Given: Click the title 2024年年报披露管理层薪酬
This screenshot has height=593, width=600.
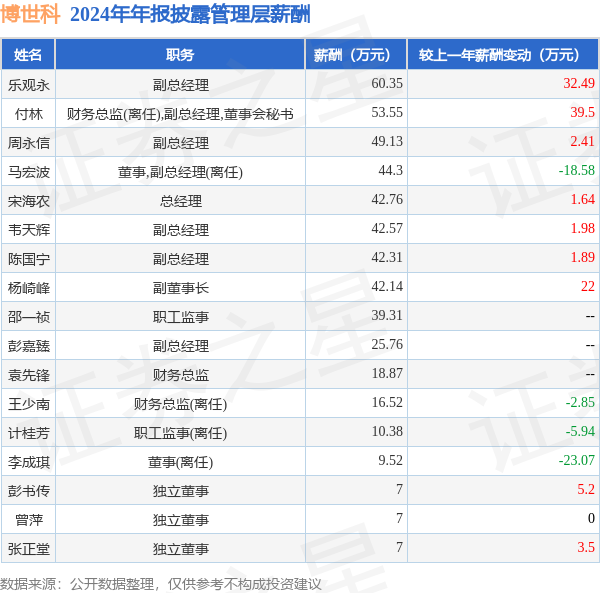Looking at the screenshot, I should click(x=190, y=15).
